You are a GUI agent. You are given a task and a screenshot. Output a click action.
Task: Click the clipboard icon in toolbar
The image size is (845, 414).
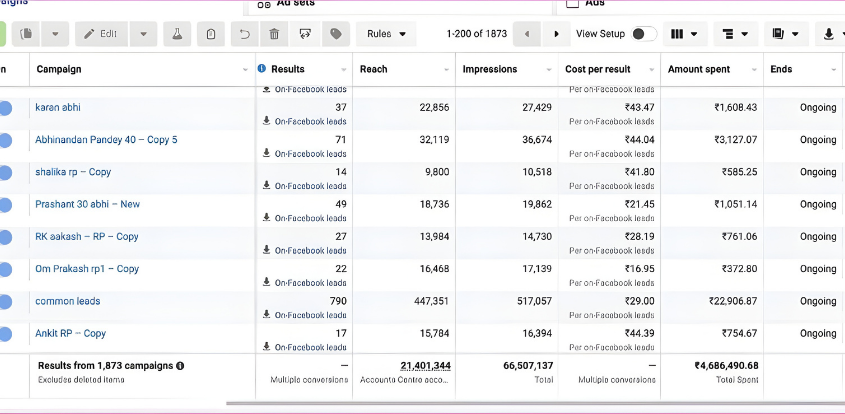point(210,34)
